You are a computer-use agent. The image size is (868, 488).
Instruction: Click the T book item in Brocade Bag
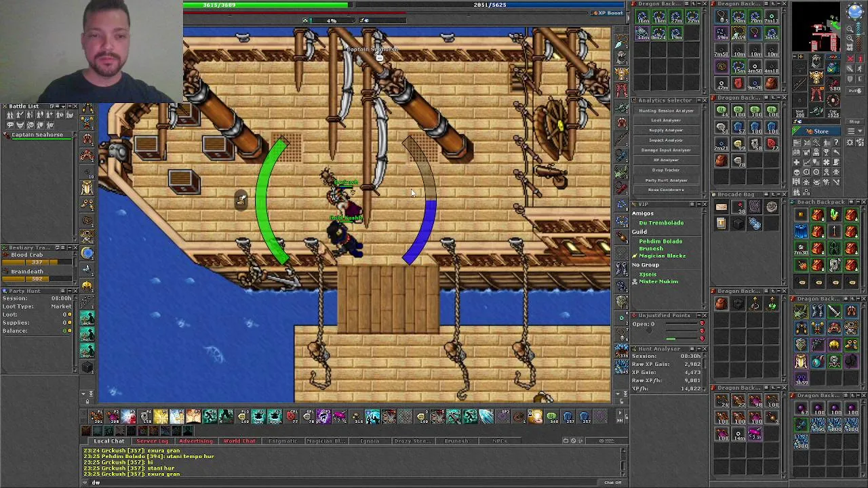(x=722, y=224)
